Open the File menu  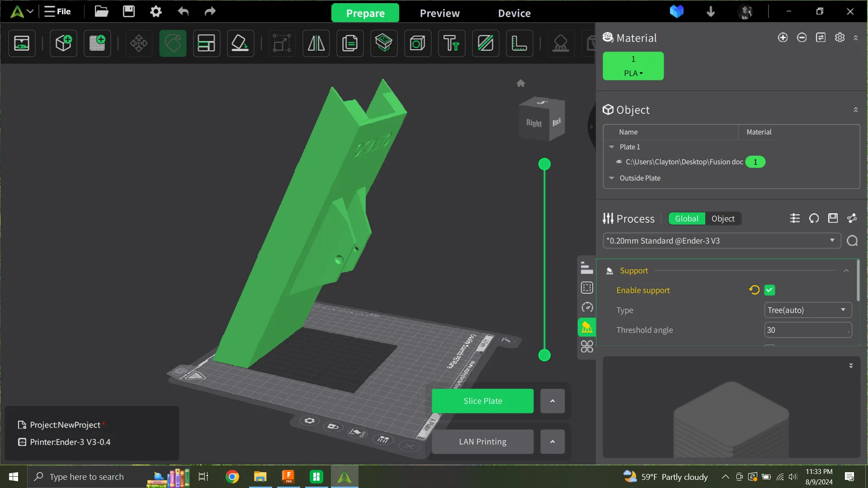[x=58, y=11]
